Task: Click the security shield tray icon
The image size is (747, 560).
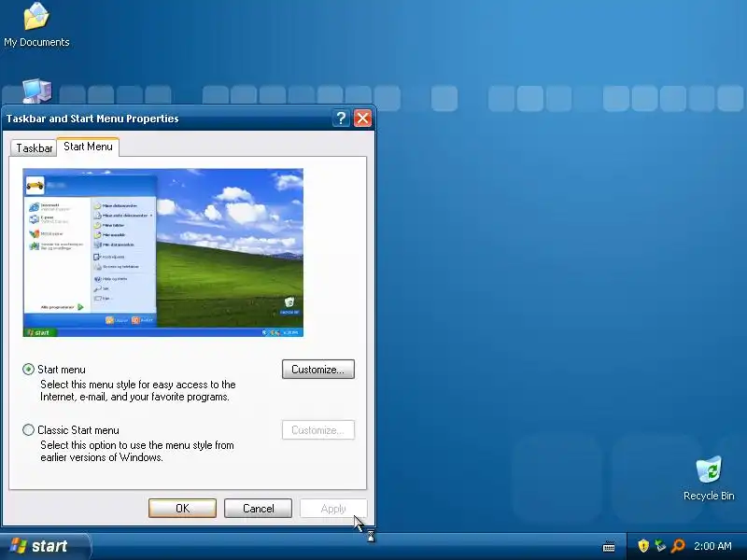Action: point(643,546)
